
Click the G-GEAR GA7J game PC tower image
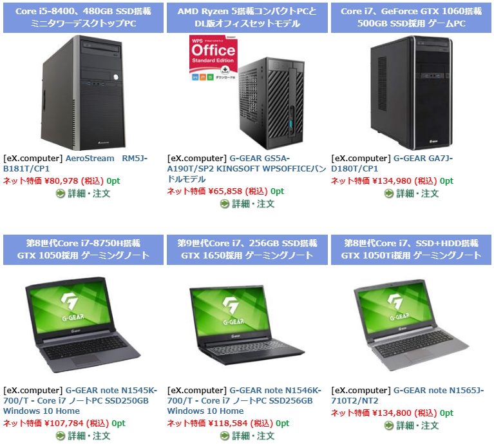pos(412,93)
